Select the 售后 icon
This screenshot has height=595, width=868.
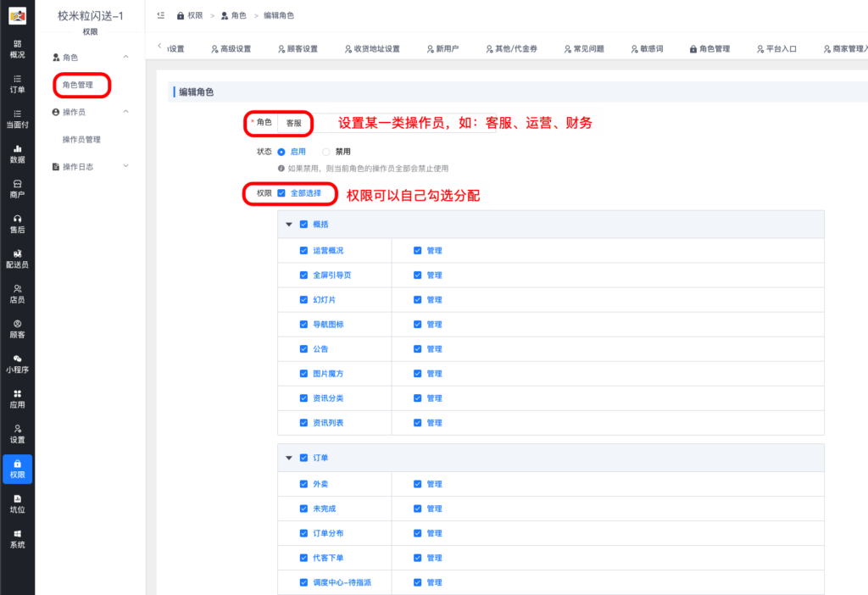[17, 222]
